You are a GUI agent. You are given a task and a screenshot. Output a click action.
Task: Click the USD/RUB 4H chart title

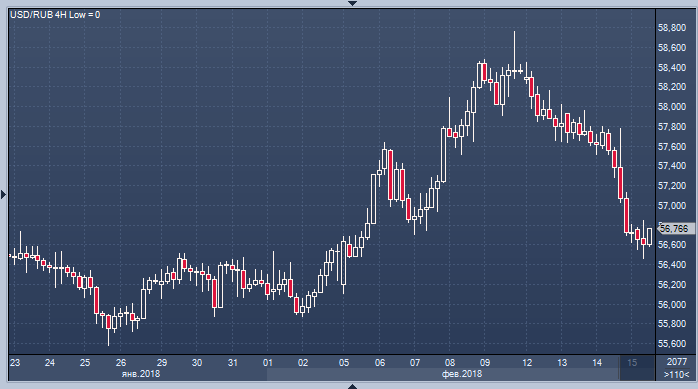tap(55, 15)
